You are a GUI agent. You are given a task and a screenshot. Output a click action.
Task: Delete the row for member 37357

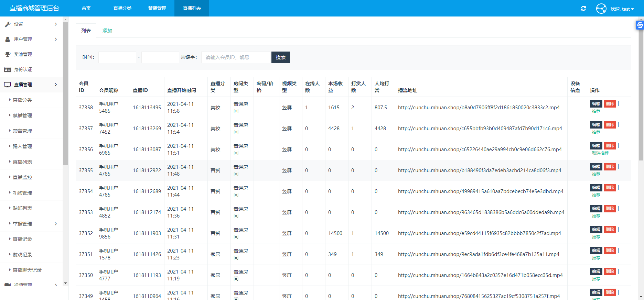click(610, 125)
